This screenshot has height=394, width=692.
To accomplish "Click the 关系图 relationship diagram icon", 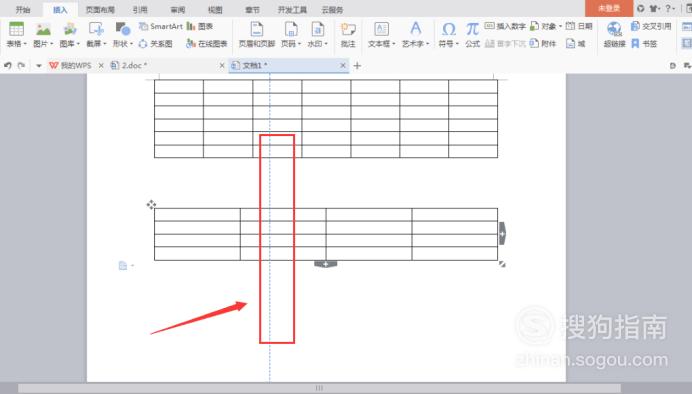I will point(143,44).
